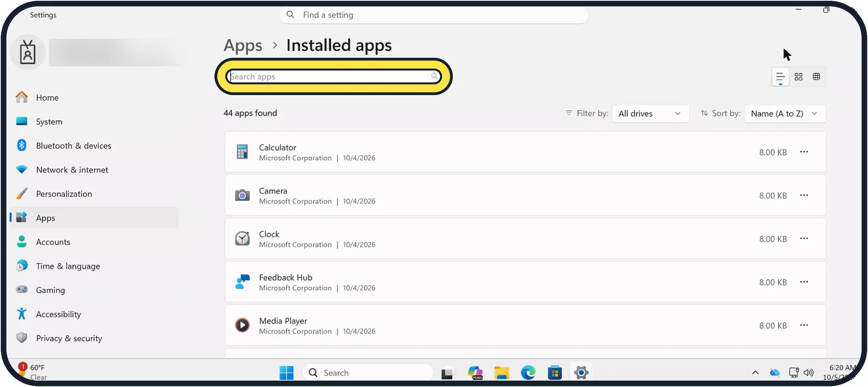Open Network & internet settings

pos(94,170)
